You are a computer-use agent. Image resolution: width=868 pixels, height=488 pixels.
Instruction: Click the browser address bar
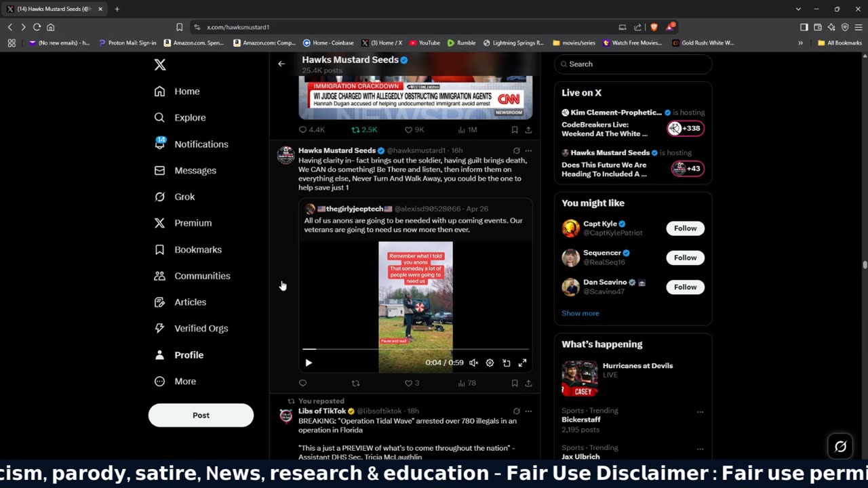point(400,27)
